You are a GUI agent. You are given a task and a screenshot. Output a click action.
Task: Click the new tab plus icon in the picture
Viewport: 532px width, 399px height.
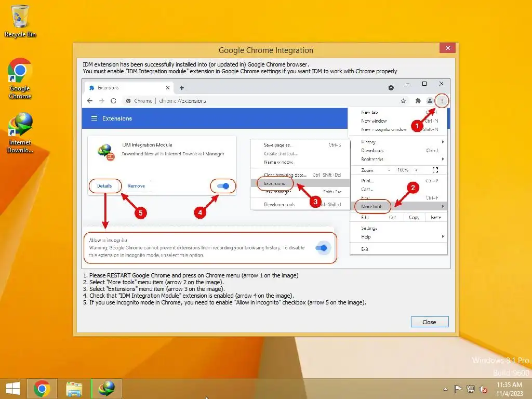[x=182, y=88]
